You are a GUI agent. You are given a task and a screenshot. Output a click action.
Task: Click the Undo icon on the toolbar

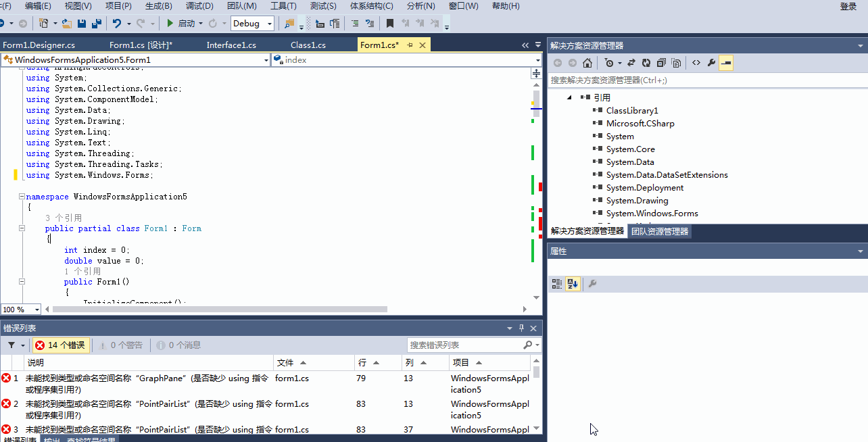[x=116, y=24]
